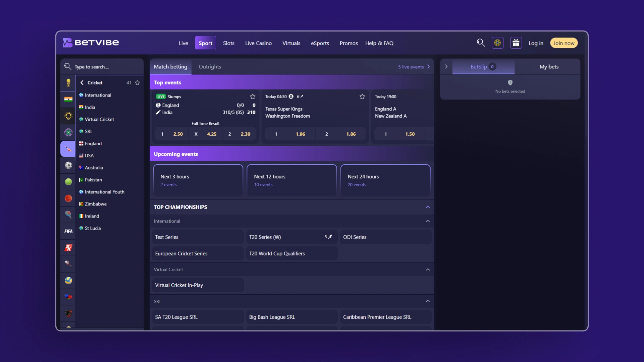The image size is (644, 362).
Task: Open the Virtuals menu item
Action: [x=291, y=43]
